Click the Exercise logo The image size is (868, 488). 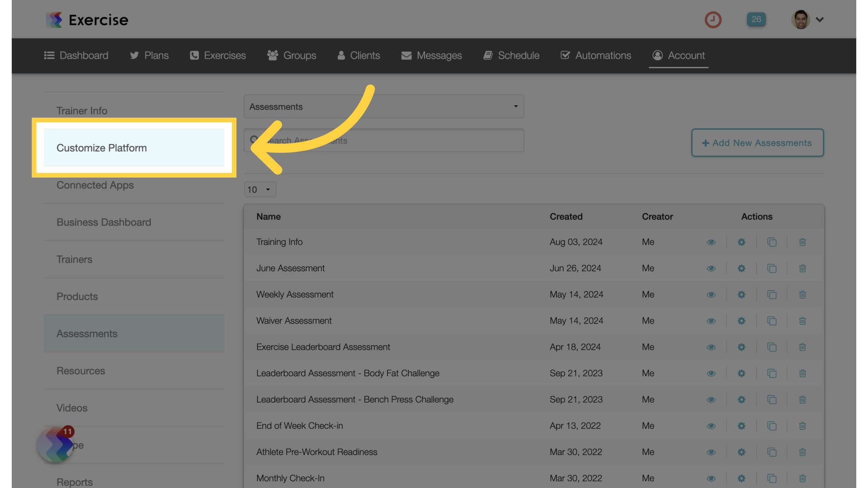(87, 20)
